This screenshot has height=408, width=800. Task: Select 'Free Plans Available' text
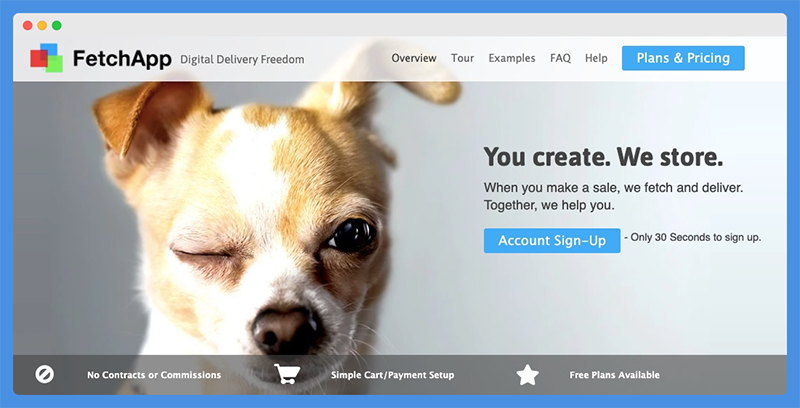[614, 375]
